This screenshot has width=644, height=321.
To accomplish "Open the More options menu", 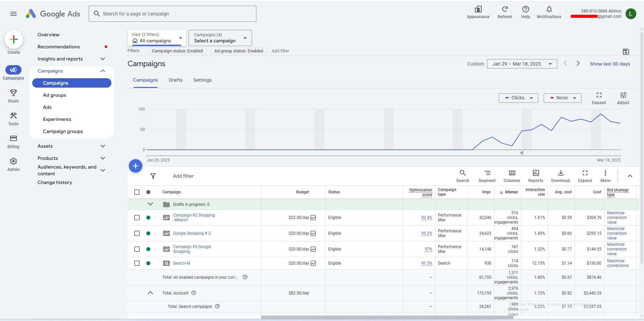I will 605,176.
